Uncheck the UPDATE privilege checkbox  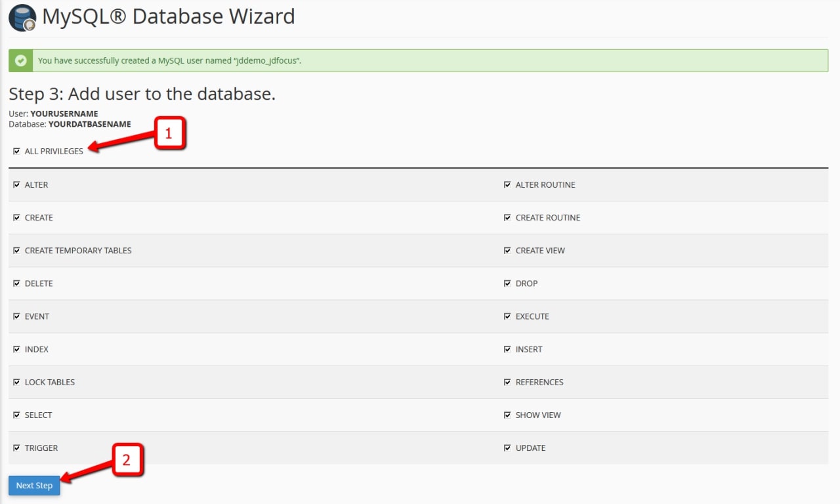507,448
